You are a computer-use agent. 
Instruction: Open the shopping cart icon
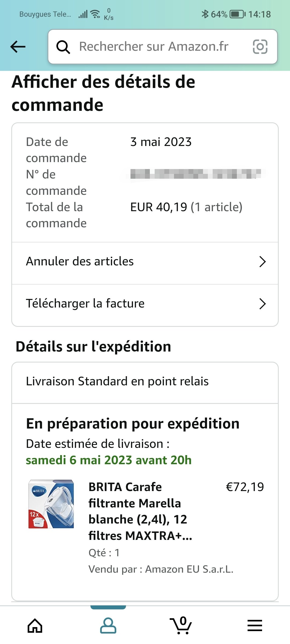click(181, 625)
